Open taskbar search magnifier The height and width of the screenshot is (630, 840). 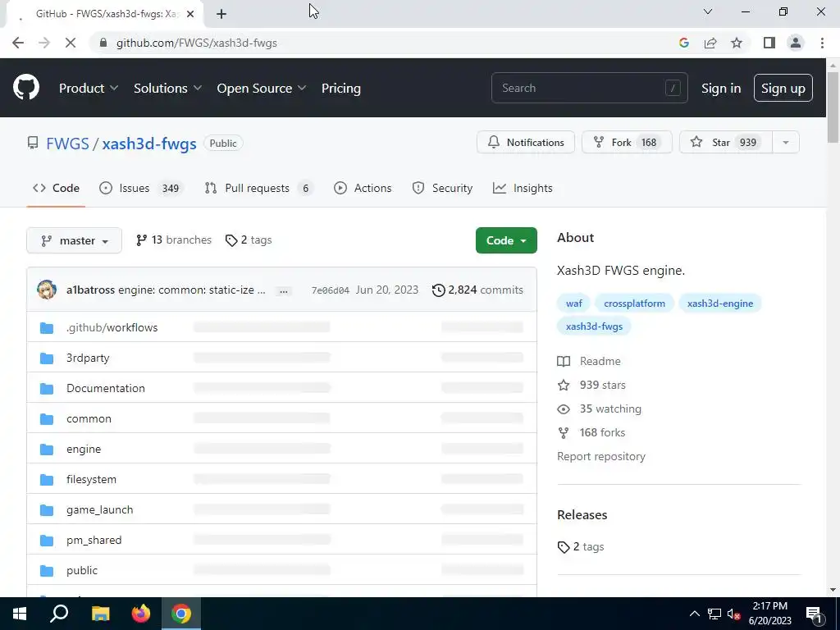click(x=59, y=614)
